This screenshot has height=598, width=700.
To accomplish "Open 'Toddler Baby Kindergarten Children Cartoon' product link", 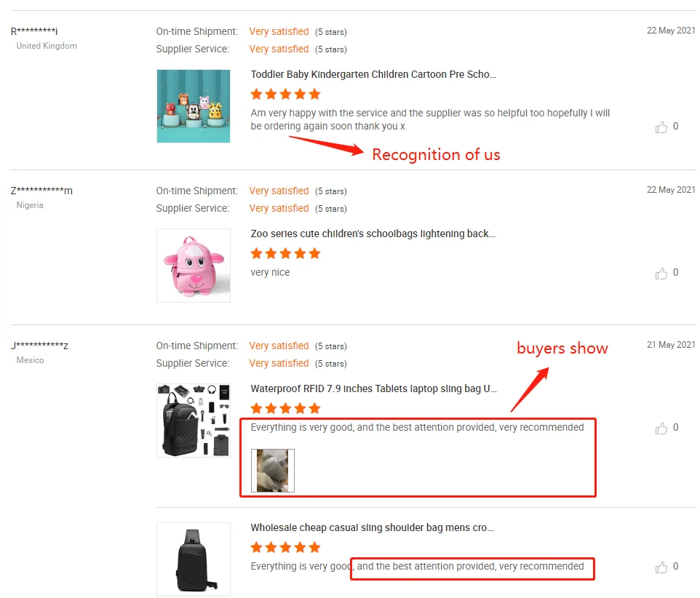I will point(373,74).
